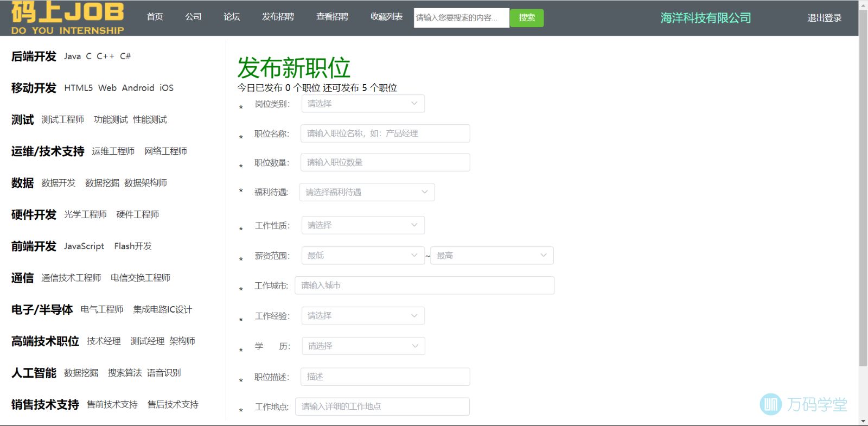Focus the 职位数量 input field
The width and height of the screenshot is (868, 426).
(385, 162)
